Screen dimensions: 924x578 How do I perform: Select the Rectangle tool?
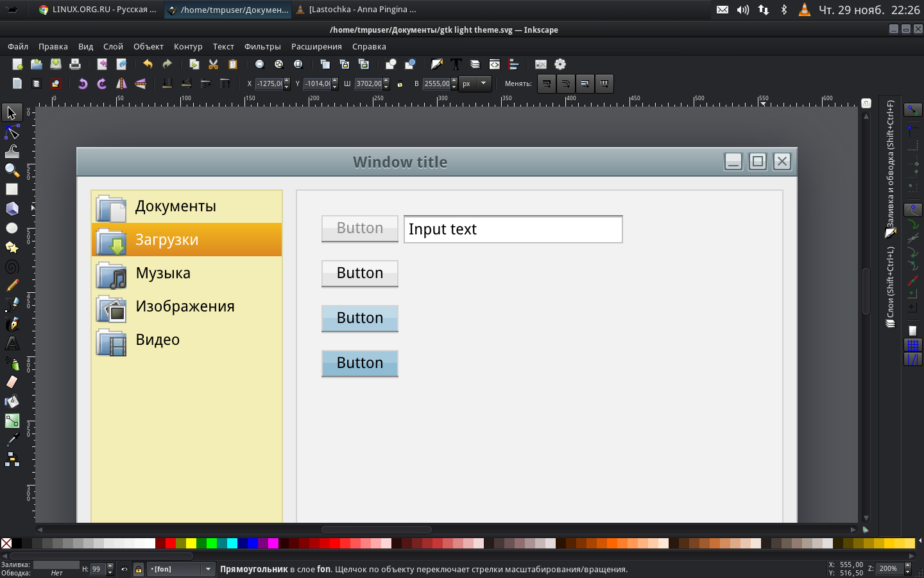12,189
